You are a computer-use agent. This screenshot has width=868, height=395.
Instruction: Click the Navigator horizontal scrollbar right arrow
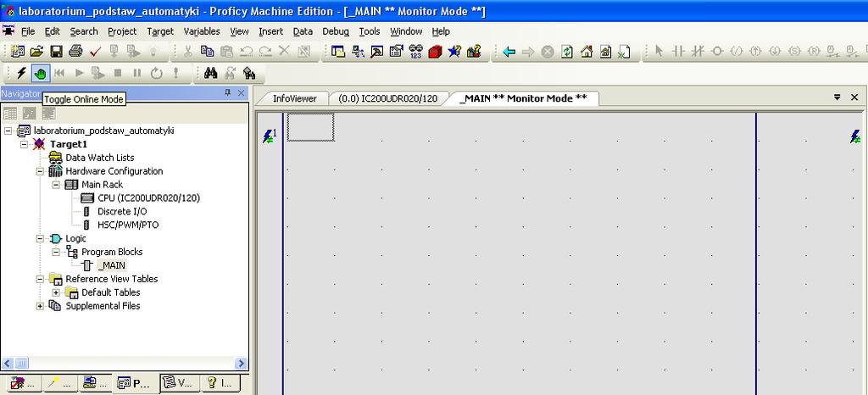(x=241, y=364)
